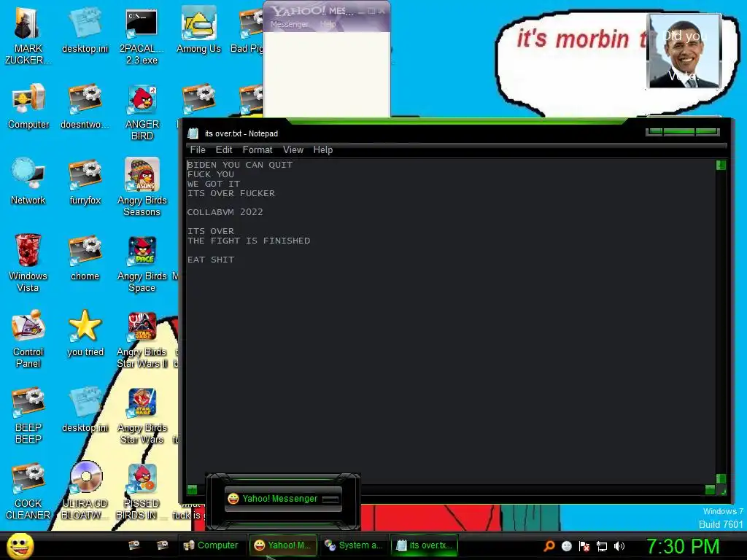Switch to Computer taskbar button
Screen dimensions: 747x560
point(211,545)
